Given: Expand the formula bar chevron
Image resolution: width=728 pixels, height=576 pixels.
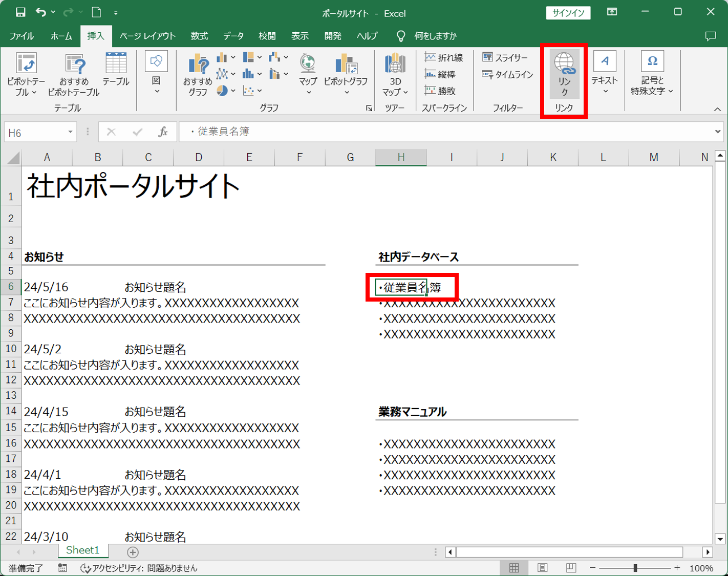Looking at the screenshot, I should [x=717, y=132].
